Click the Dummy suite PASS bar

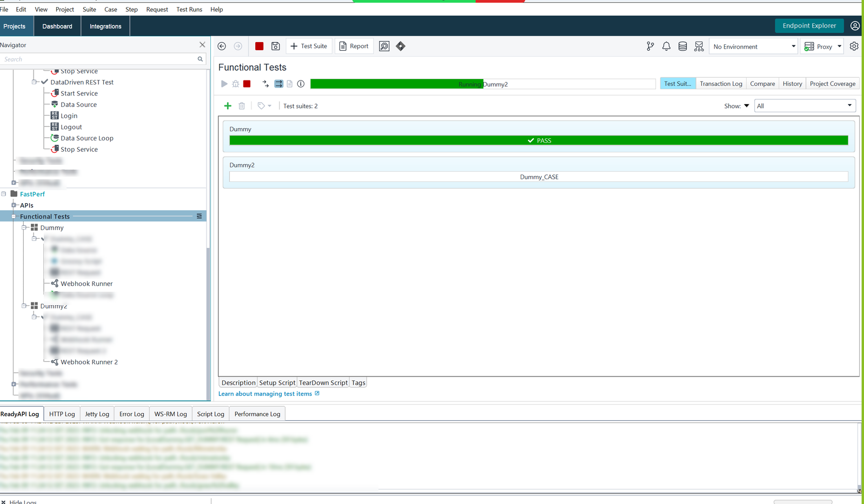tap(539, 140)
